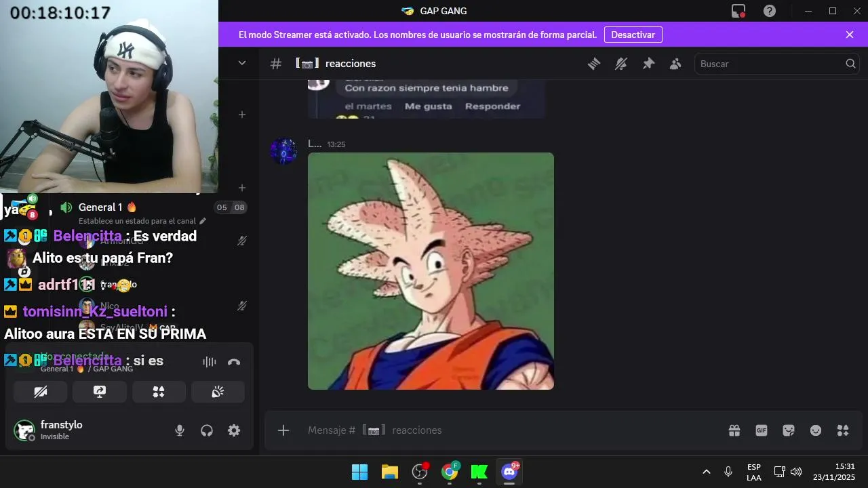868x488 pixels.
Task: Open the Goku meme image attachment
Action: point(431,271)
